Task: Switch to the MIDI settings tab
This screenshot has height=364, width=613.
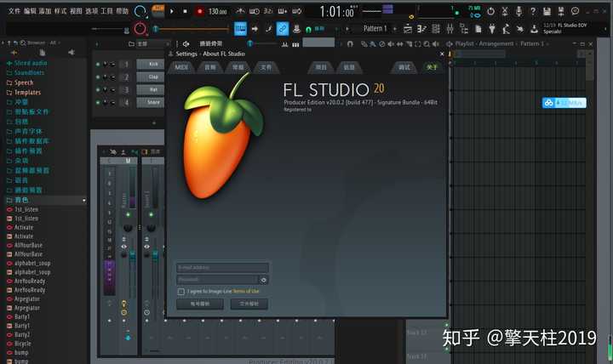Action: click(181, 67)
